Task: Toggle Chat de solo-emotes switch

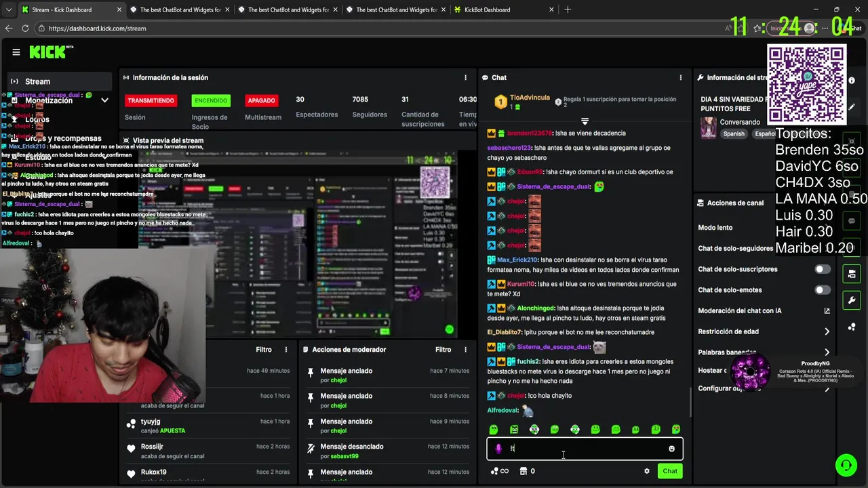Action: [x=823, y=290]
